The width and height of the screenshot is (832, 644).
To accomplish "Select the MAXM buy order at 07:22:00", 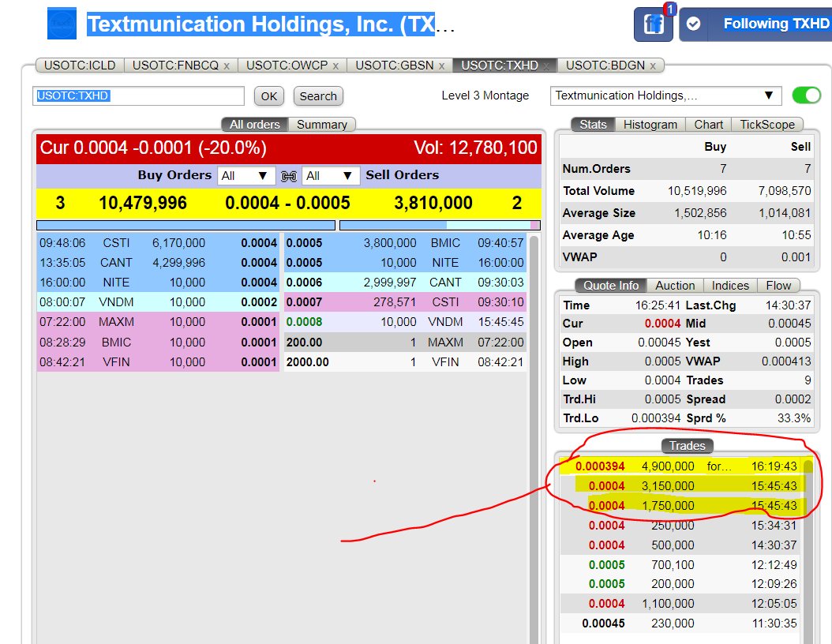I will [x=158, y=322].
